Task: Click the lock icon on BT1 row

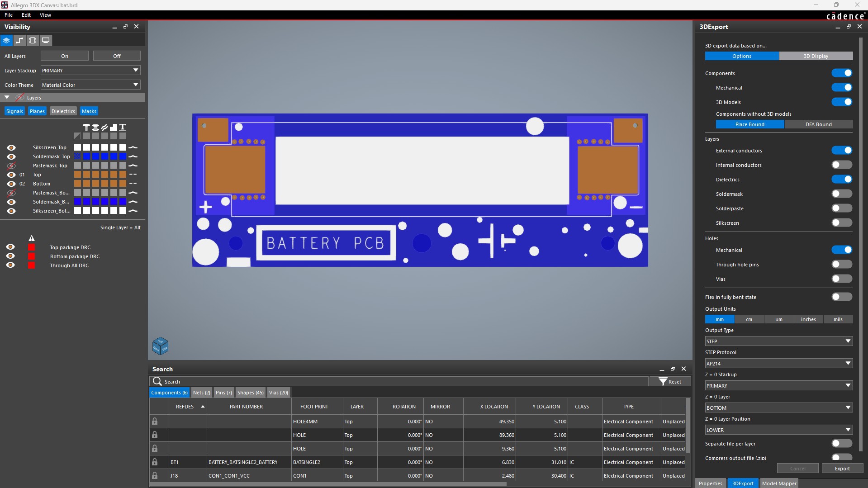Action: click(x=155, y=462)
